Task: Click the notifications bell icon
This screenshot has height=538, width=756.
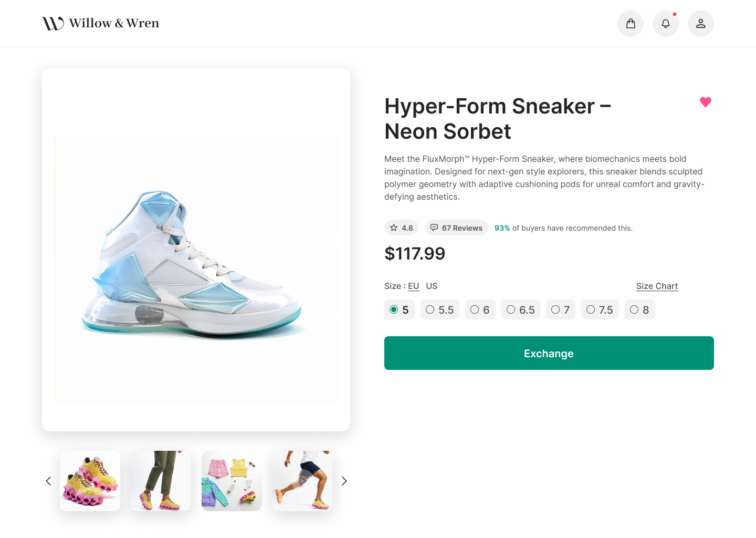Action: 665,23
